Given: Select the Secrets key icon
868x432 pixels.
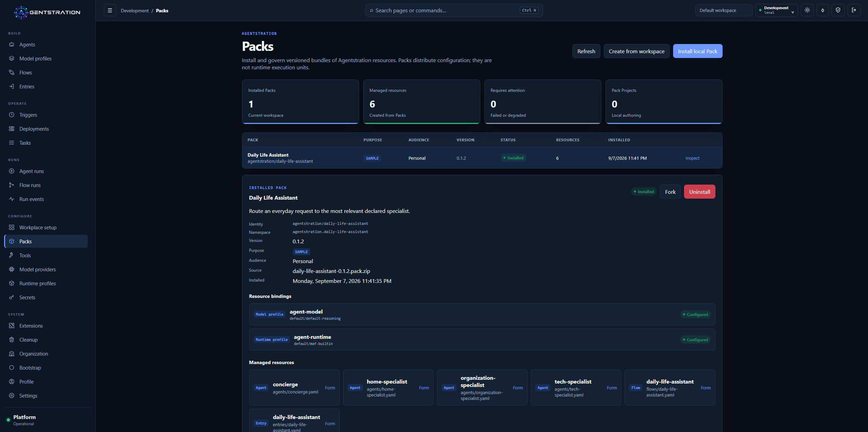Looking at the screenshot, I should coord(12,297).
